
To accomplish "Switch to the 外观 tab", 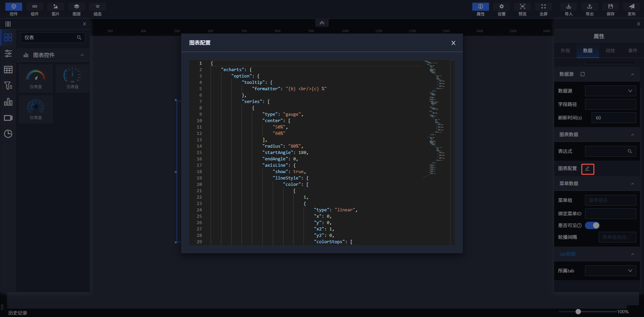I will [565, 51].
